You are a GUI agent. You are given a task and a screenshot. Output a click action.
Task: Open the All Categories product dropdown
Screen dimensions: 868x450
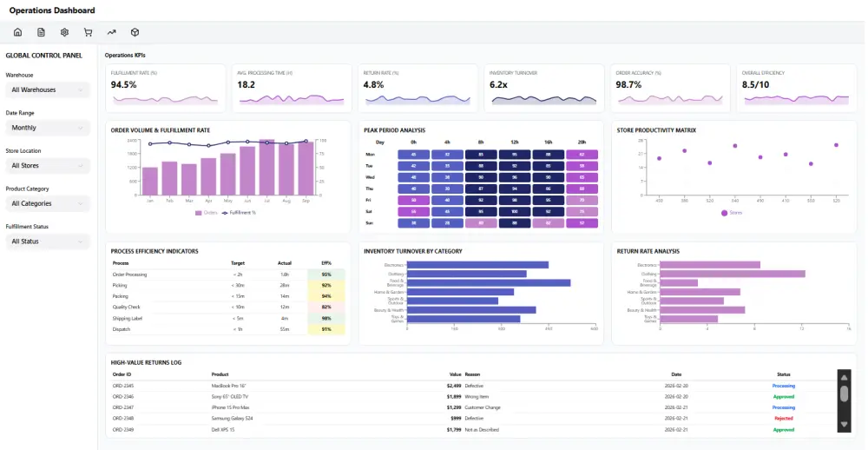pyautogui.click(x=48, y=203)
